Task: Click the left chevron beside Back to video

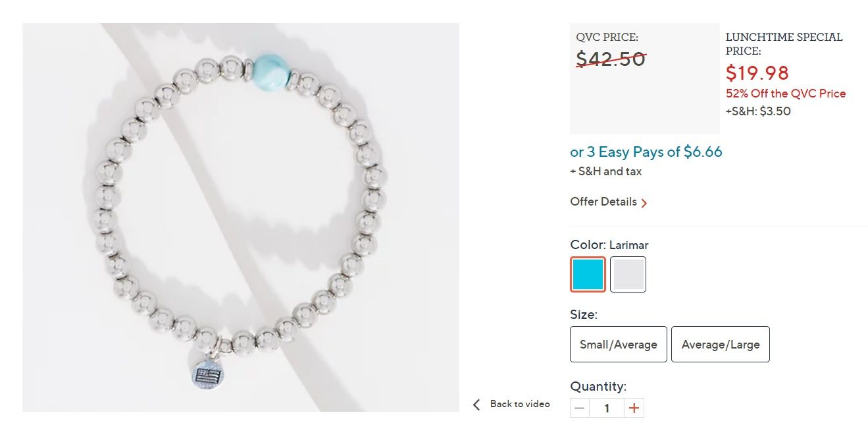Action: (477, 404)
